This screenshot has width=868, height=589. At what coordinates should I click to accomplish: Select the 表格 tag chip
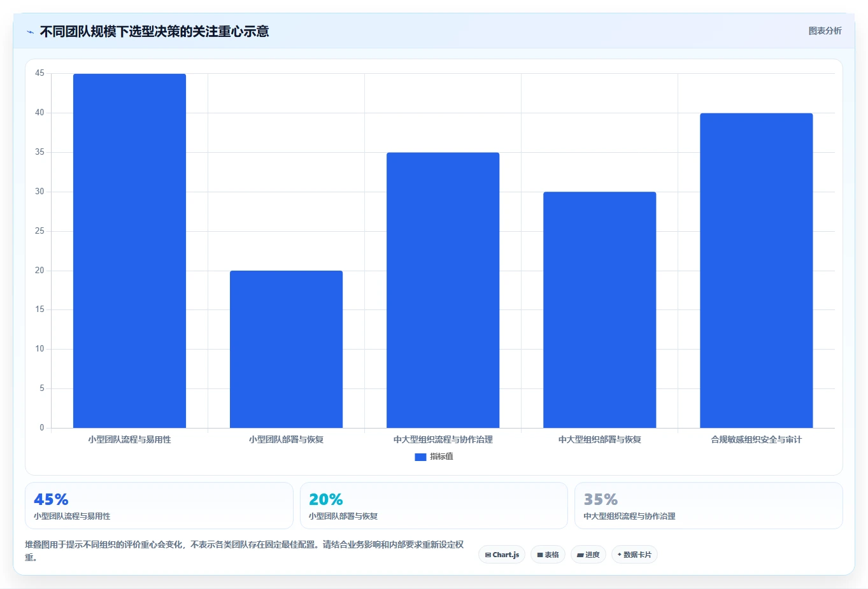click(x=548, y=555)
